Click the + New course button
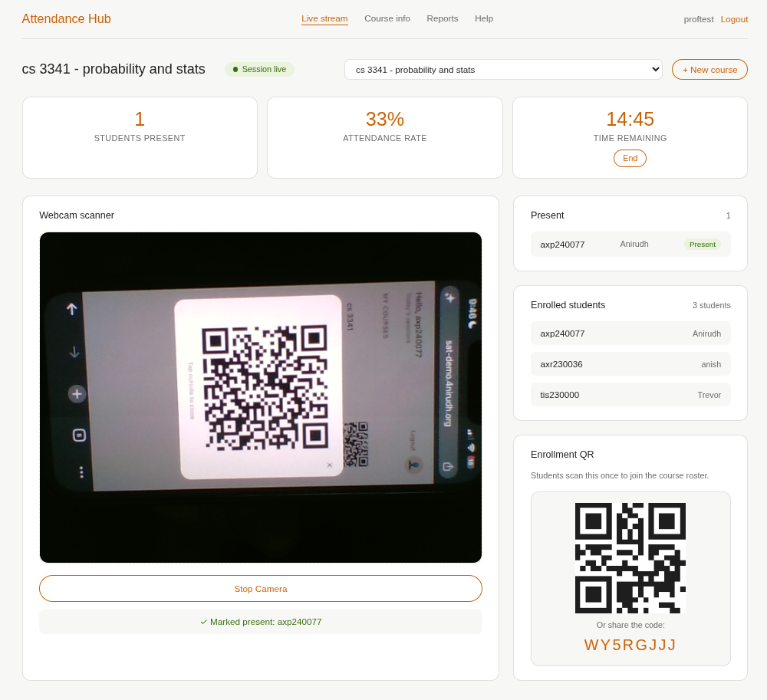Viewport: 767px width, 700px height. click(x=709, y=70)
